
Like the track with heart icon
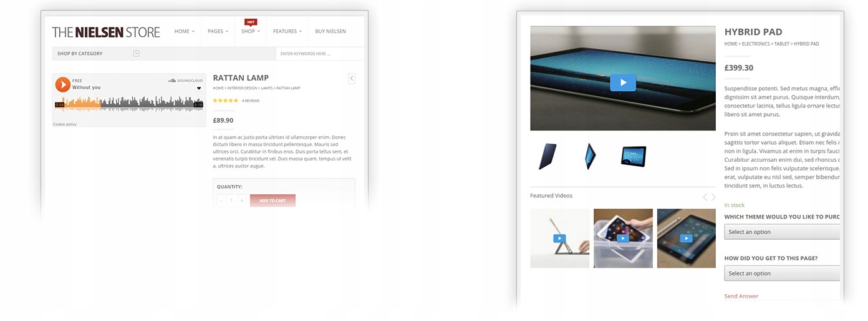[199, 88]
